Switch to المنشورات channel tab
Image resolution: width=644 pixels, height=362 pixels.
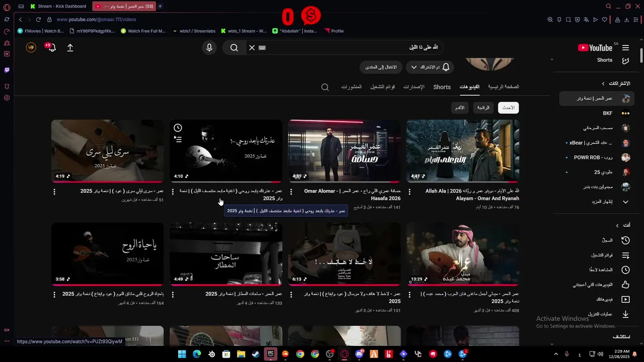pos(351,87)
